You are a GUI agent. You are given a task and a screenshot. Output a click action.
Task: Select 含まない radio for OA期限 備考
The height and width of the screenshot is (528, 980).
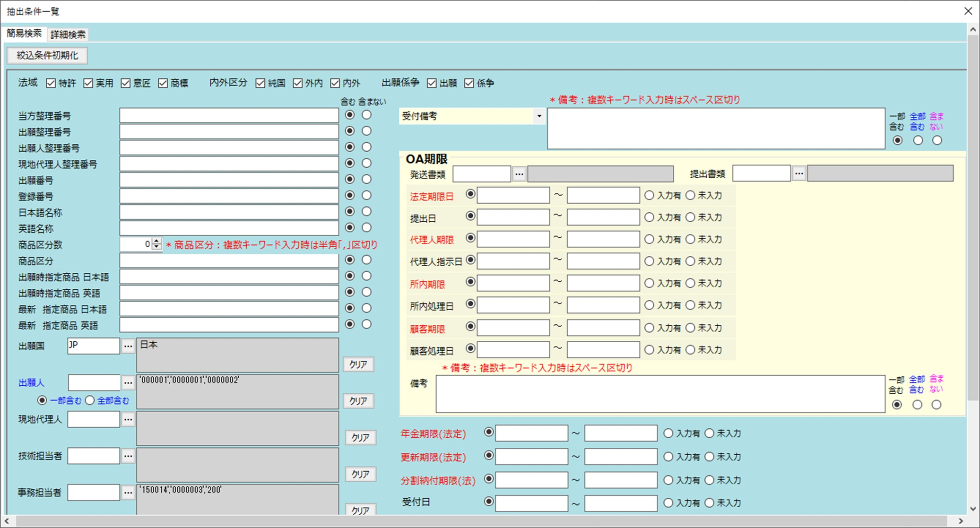(x=937, y=405)
